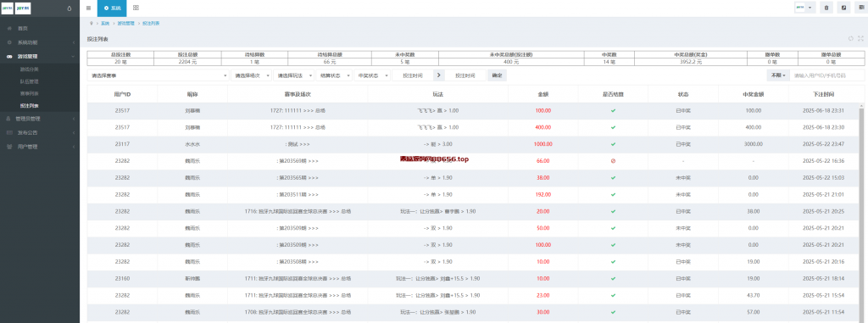Open the 不限 search type dropdown
868x323 pixels.
pos(777,75)
